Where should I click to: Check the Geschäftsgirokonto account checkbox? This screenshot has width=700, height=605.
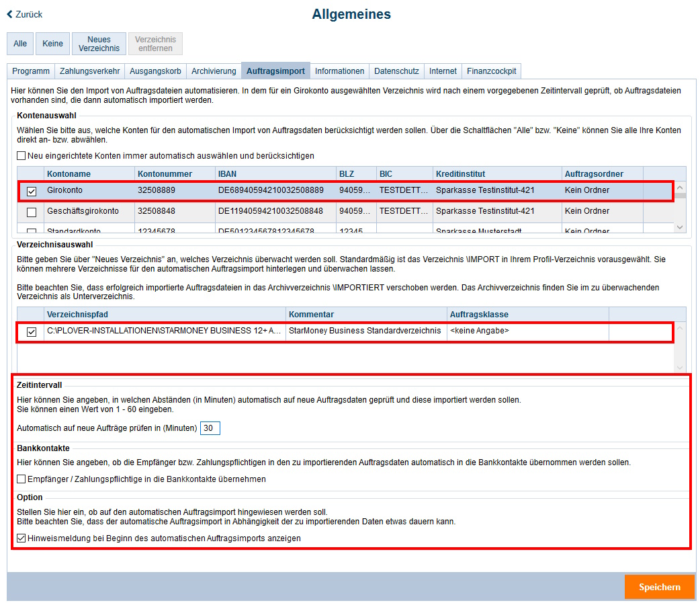coord(32,212)
